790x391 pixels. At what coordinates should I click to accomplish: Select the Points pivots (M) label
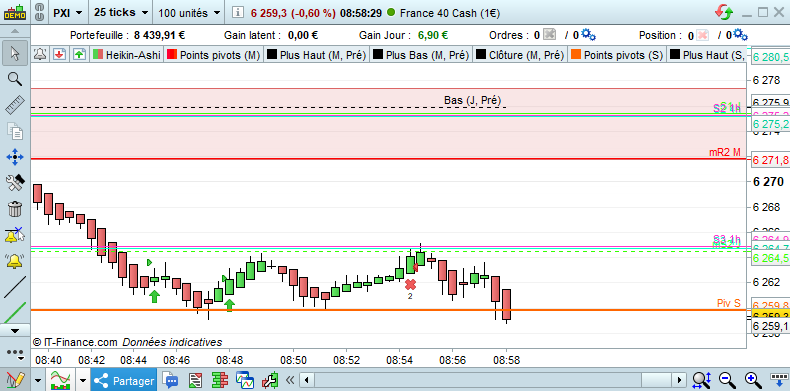(220, 55)
